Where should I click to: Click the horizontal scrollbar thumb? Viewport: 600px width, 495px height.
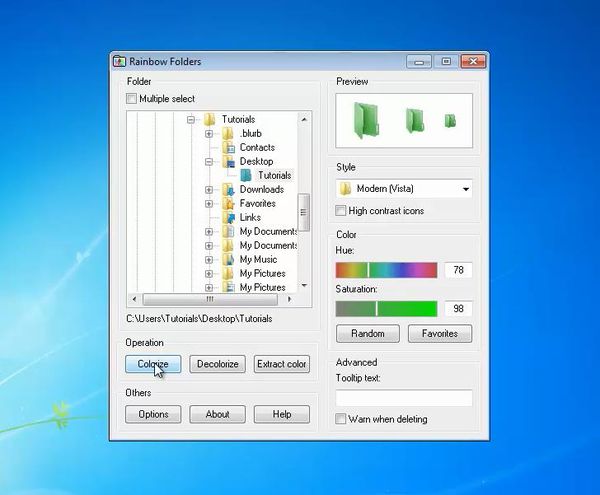click(210, 300)
